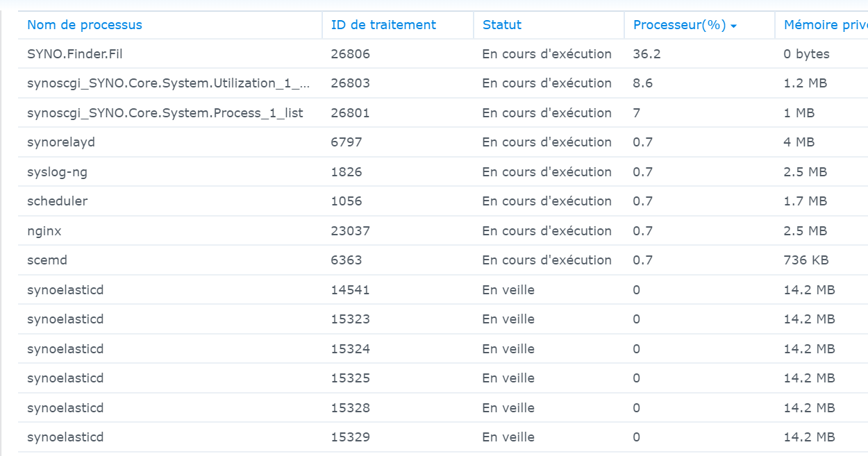This screenshot has height=456, width=868.
Task: Open the Processeur(%) sort dropdown arrow
Action: 733,26
